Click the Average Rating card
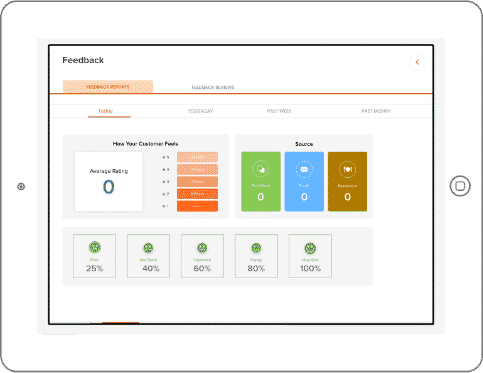 click(109, 182)
